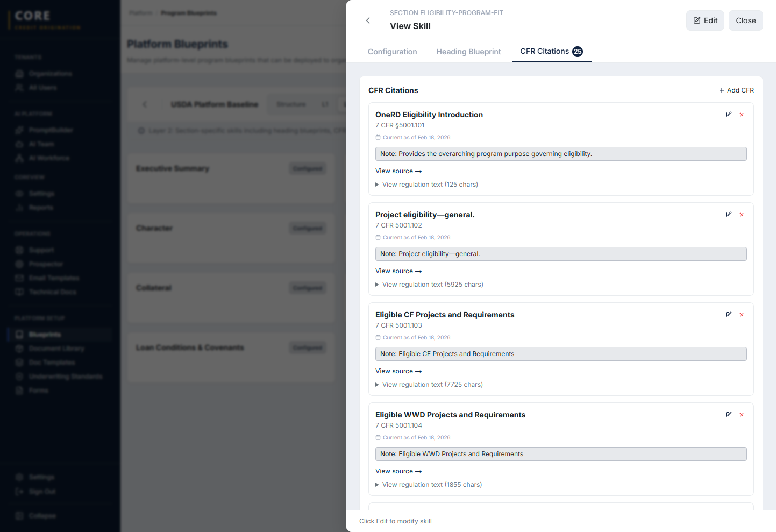Expand regulation text under Eligible WWD Projects
This screenshot has height=532, width=776.
(429, 484)
